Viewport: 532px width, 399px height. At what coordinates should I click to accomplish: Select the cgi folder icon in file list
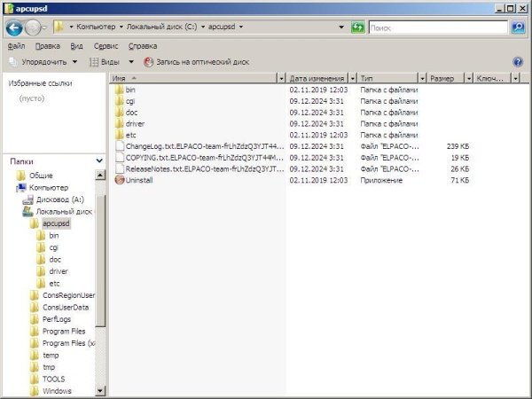(x=119, y=101)
